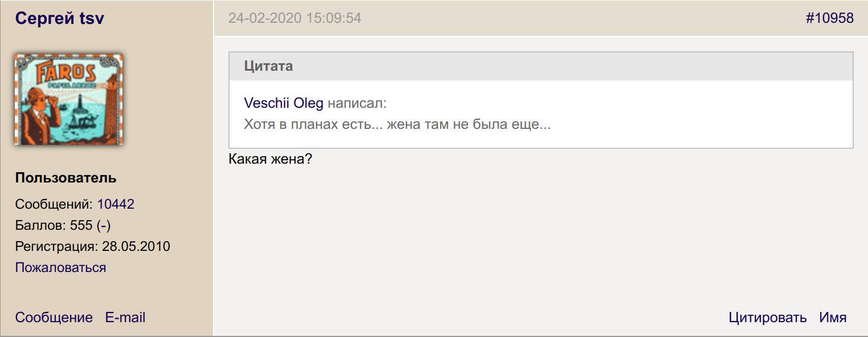Click the word написал: in the quote
This screenshot has width=868, height=337.
(x=357, y=103)
